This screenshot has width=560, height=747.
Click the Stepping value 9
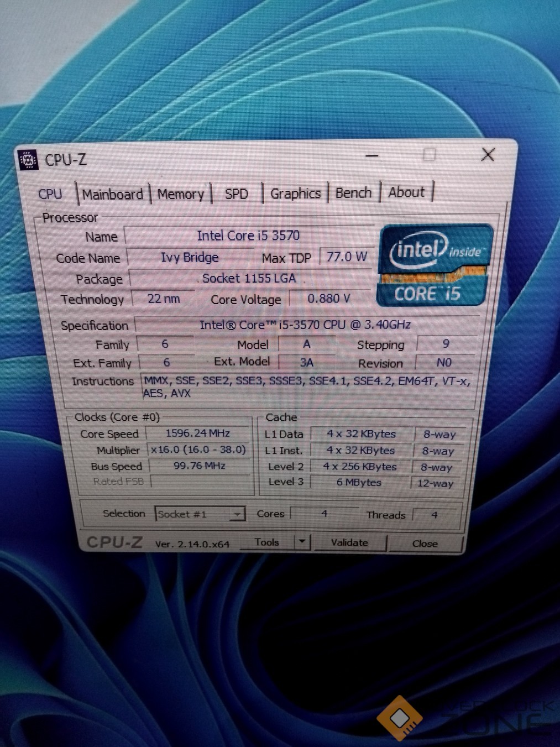point(446,344)
